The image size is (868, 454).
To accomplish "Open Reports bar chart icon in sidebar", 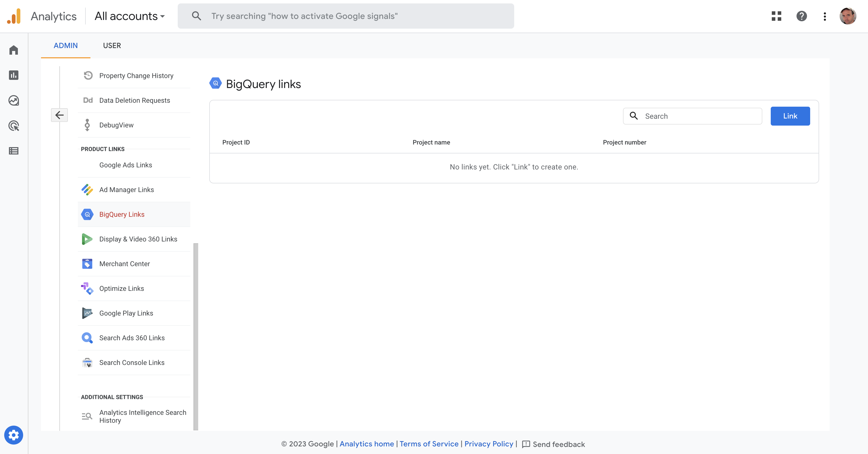I will 14,75.
